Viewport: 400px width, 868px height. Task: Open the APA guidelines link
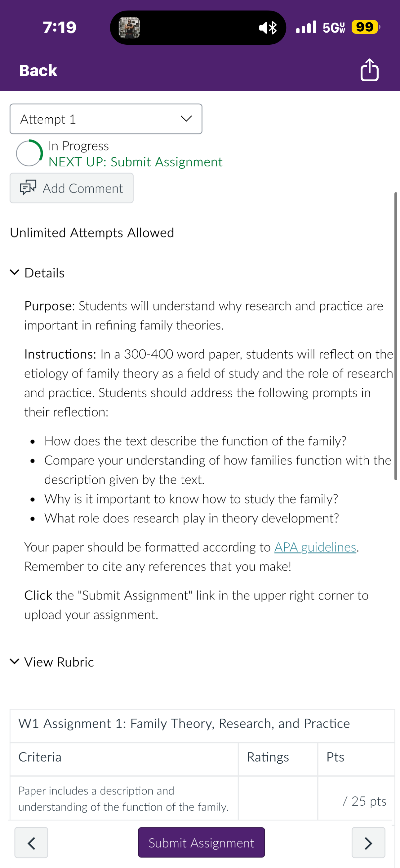315,547
